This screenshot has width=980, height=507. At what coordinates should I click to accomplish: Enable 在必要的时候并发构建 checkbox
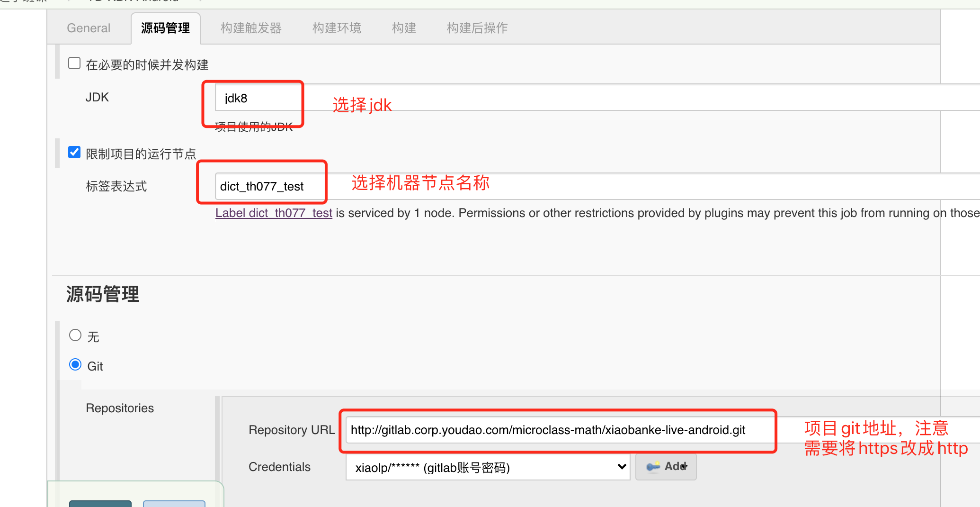tap(74, 62)
